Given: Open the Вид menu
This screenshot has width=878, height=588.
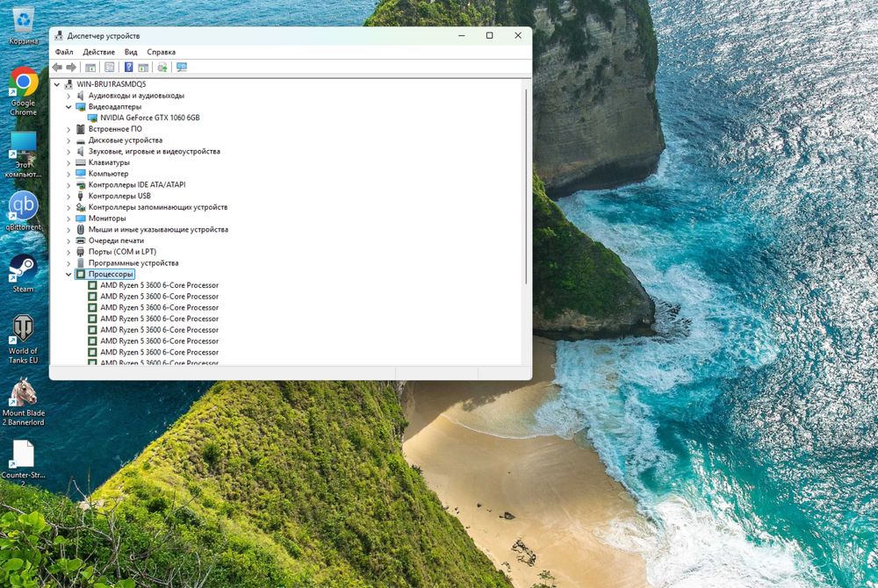Looking at the screenshot, I should point(131,52).
